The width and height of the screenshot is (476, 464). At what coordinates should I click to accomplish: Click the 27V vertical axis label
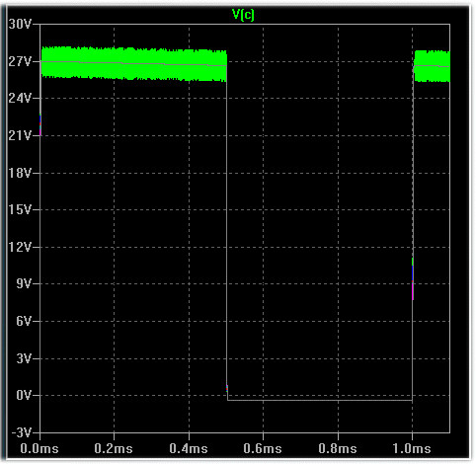coord(20,61)
